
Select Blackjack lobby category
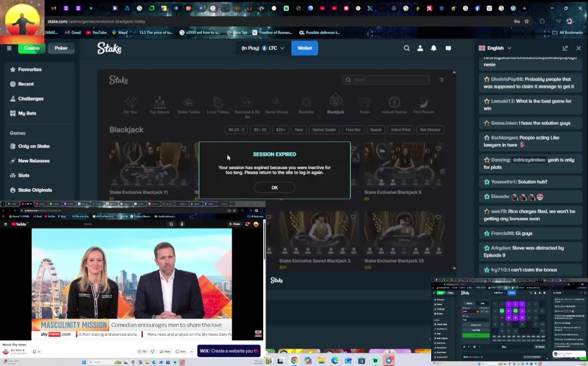(335, 104)
